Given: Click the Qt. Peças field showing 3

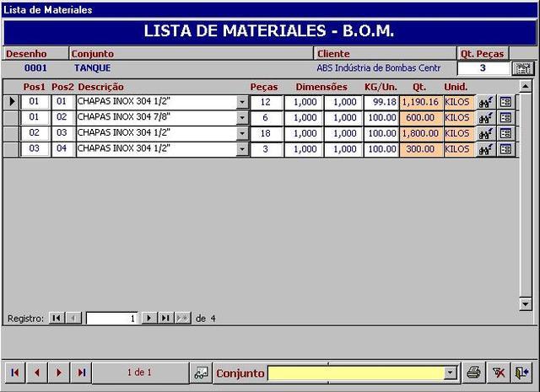Looking at the screenshot, I should click(x=483, y=68).
